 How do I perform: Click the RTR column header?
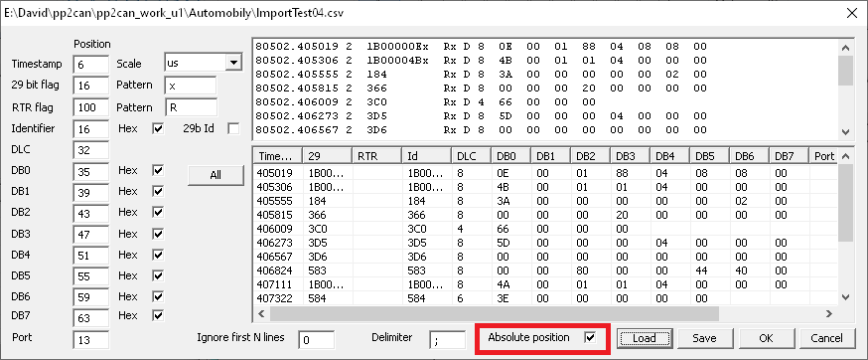(x=377, y=156)
